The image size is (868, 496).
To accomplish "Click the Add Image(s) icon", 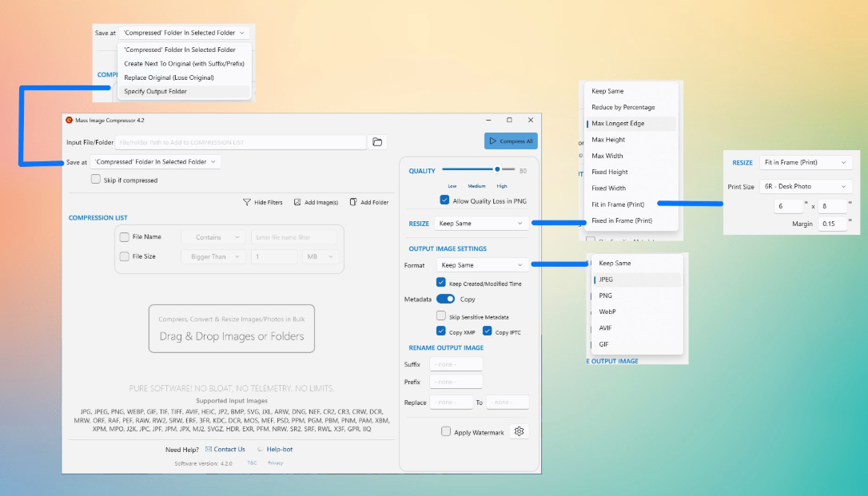I will [297, 203].
